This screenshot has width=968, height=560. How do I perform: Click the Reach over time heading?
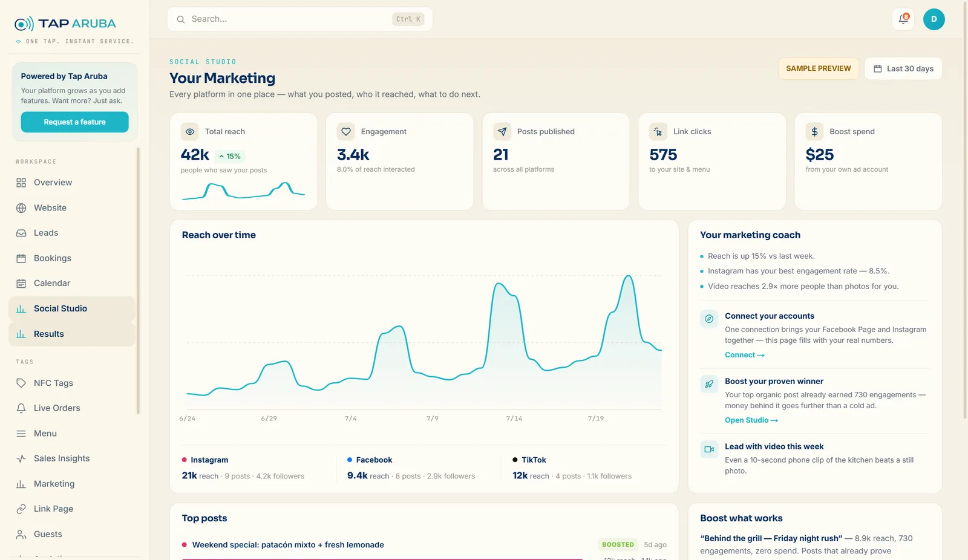(218, 235)
